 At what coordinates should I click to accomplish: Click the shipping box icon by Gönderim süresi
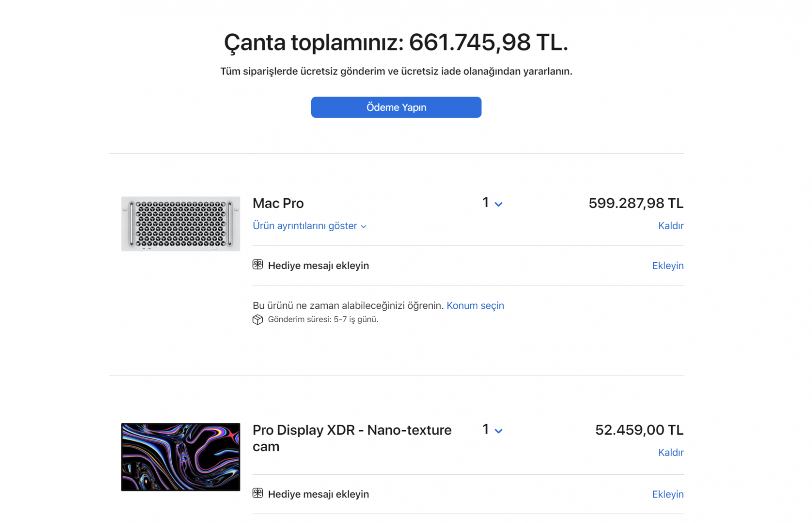pos(257,320)
